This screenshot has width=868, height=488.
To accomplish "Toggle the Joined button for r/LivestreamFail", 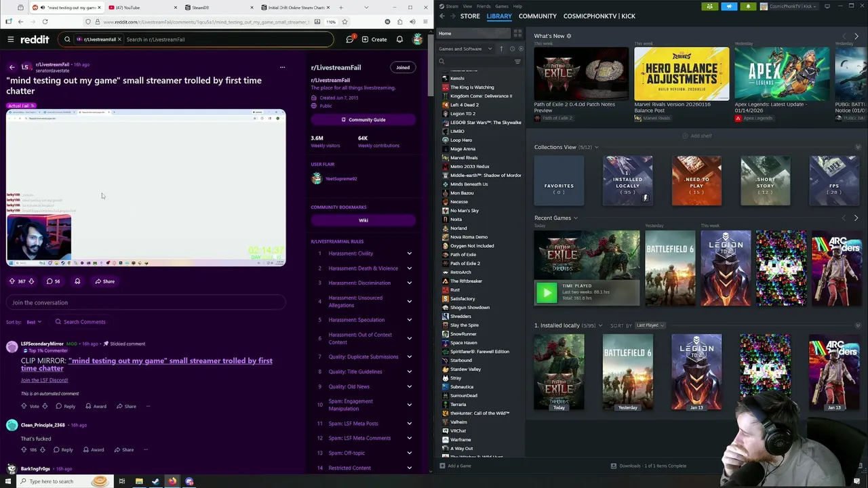I will click(403, 67).
